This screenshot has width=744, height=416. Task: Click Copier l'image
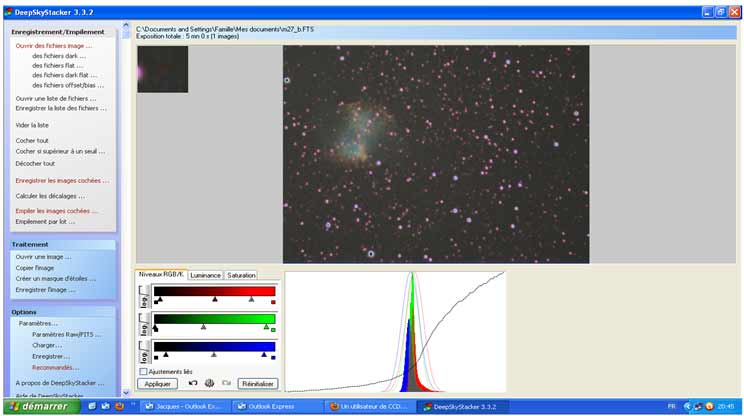35,268
